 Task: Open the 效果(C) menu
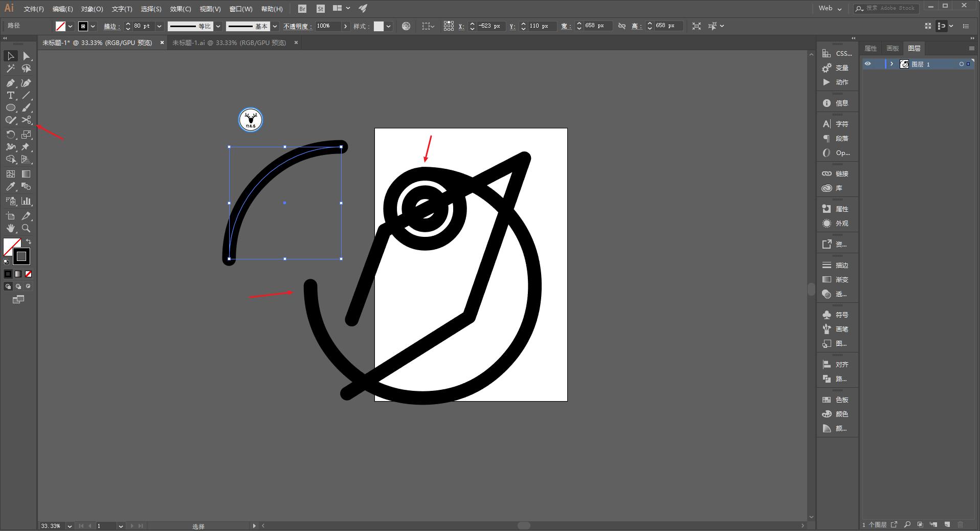click(180, 9)
